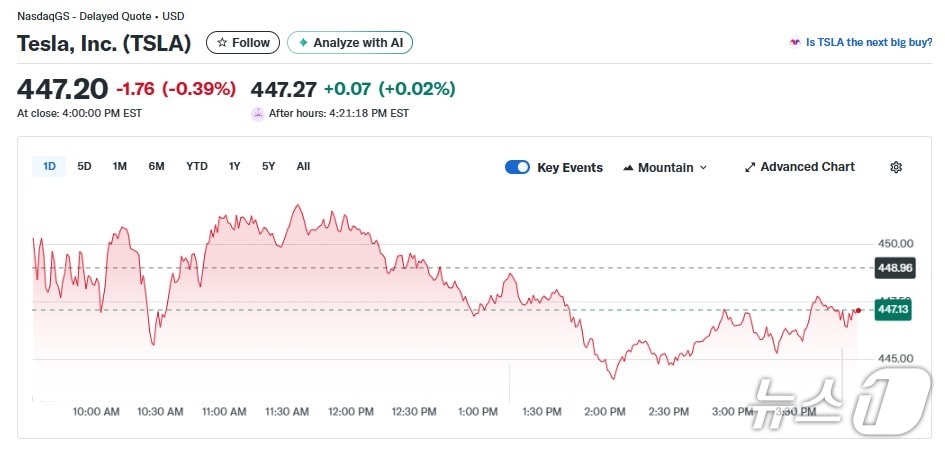
Task: Click the icon beside TSLA big buy link
Action: [x=795, y=43]
